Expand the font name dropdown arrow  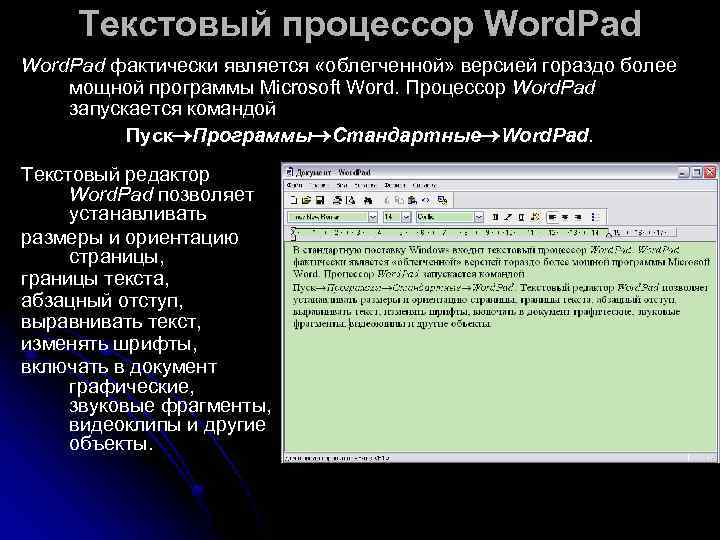(373, 217)
